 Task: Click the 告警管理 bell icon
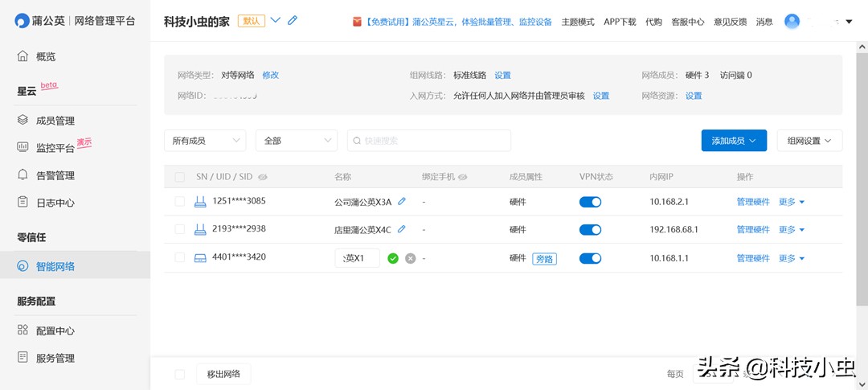tap(23, 174)
